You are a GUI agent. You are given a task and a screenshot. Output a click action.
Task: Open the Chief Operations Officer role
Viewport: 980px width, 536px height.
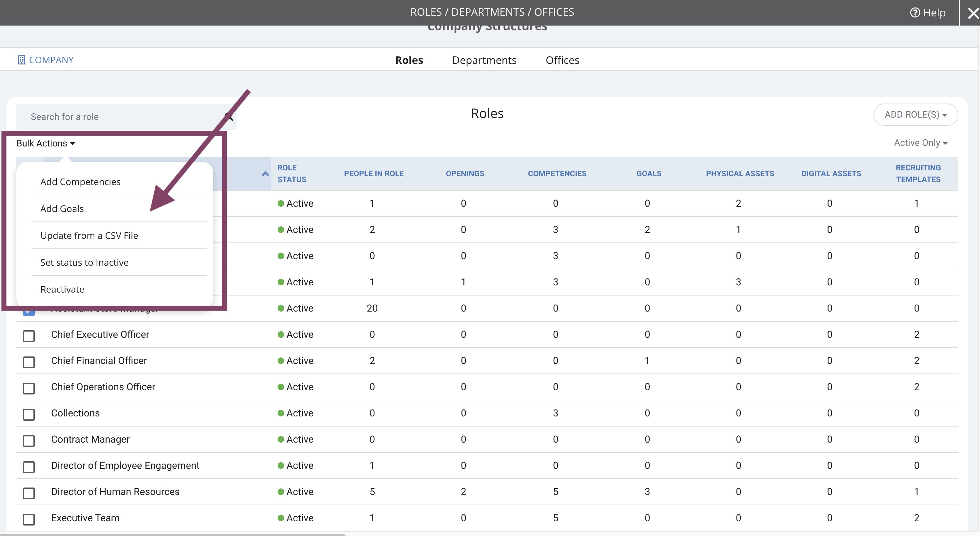pyautogui.click(x=103, y=387)
